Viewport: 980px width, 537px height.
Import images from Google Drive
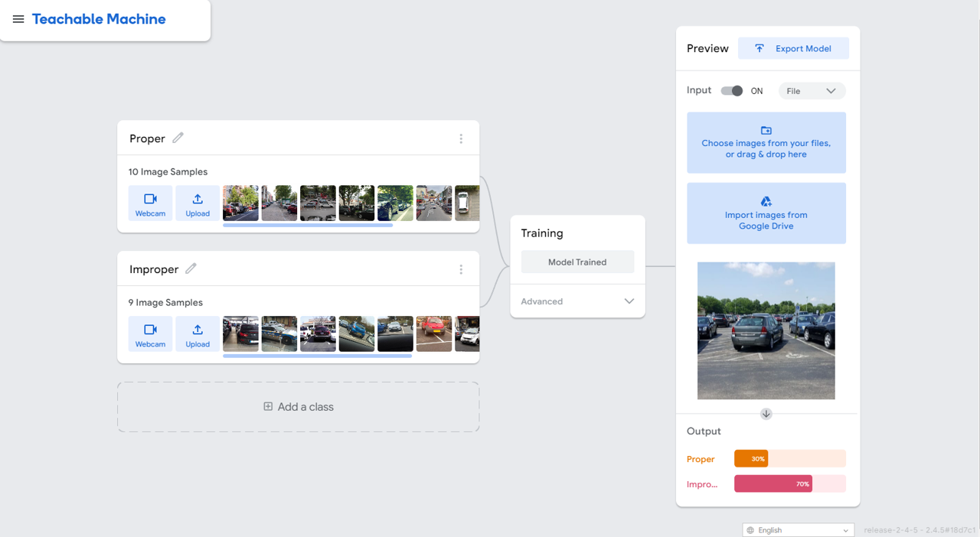(x=766, y=213)
